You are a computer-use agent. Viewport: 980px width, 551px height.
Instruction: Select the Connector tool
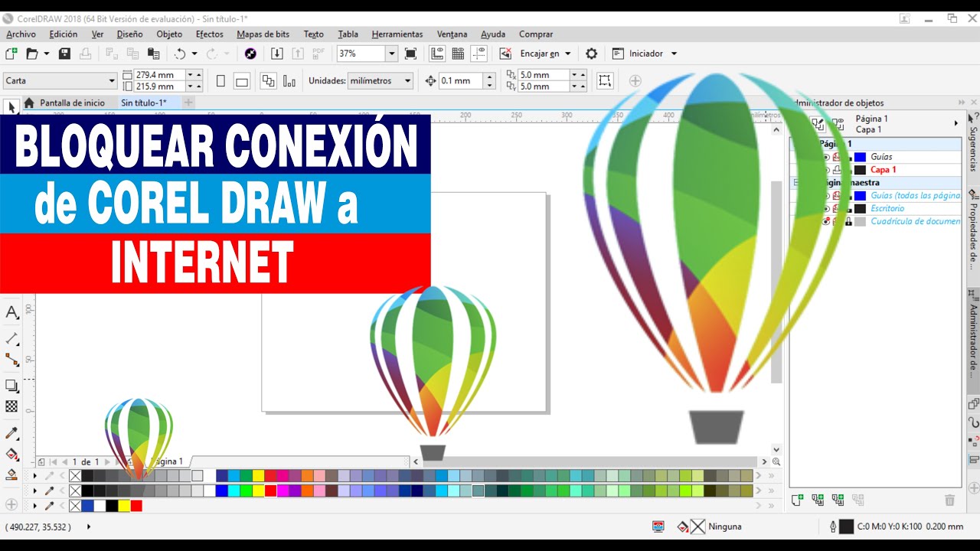(x=11, y=360)
